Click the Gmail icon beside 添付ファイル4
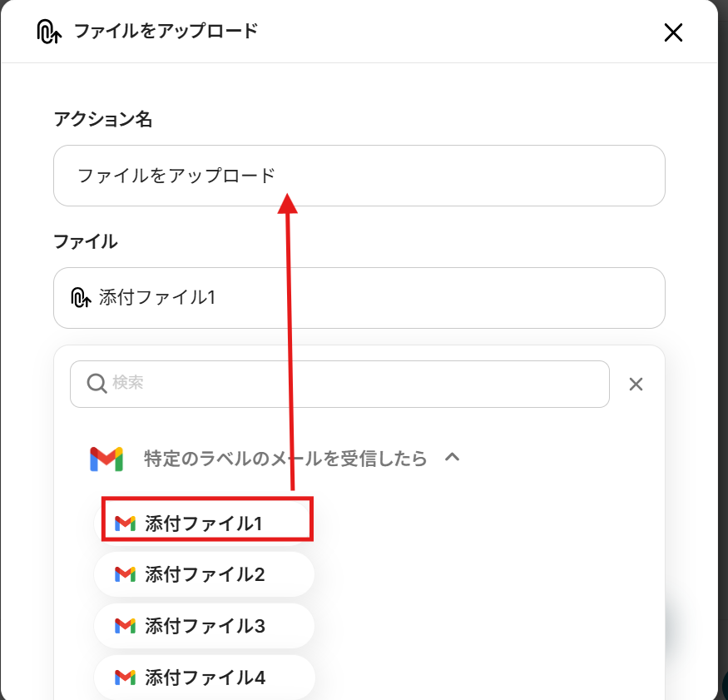 (x=125, y=678)
